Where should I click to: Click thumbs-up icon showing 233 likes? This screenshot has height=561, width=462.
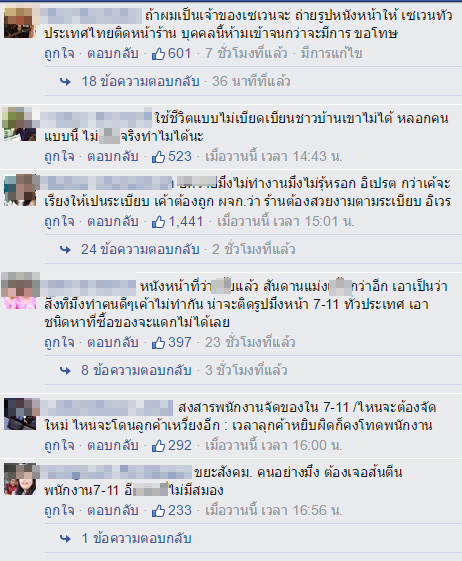[158, 511]
